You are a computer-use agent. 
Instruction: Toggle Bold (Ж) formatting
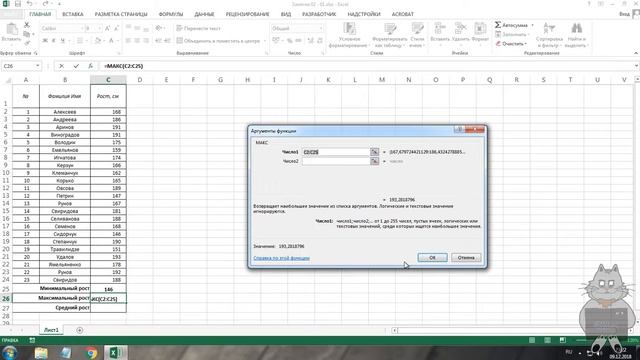45,41
